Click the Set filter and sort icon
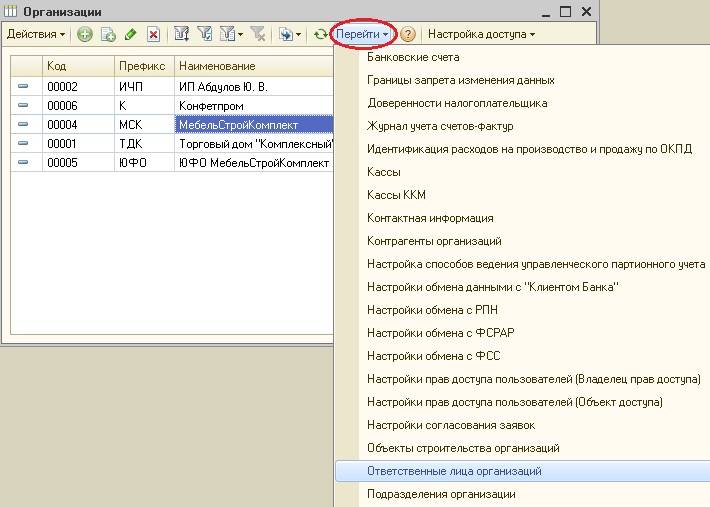710x507 pixels. (182, 34)
